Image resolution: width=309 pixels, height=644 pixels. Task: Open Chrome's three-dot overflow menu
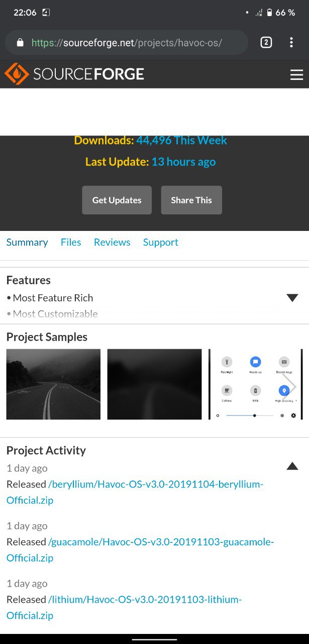(x=291, y=43)
